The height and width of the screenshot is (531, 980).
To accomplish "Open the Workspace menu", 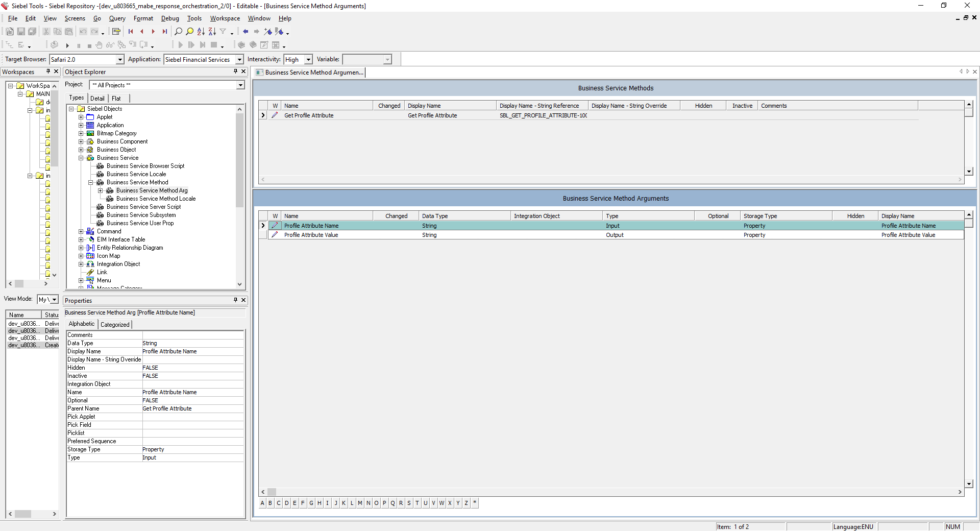I will (x=225, y=18).
